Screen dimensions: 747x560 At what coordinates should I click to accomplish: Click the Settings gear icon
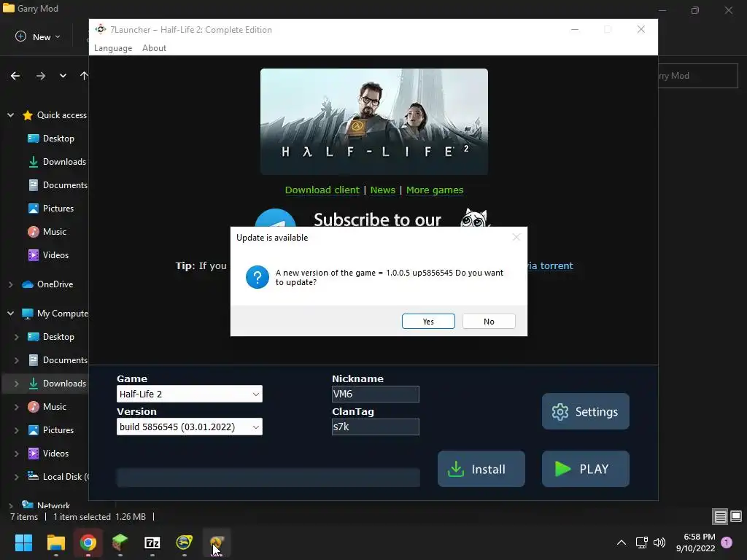click(560, 412)
